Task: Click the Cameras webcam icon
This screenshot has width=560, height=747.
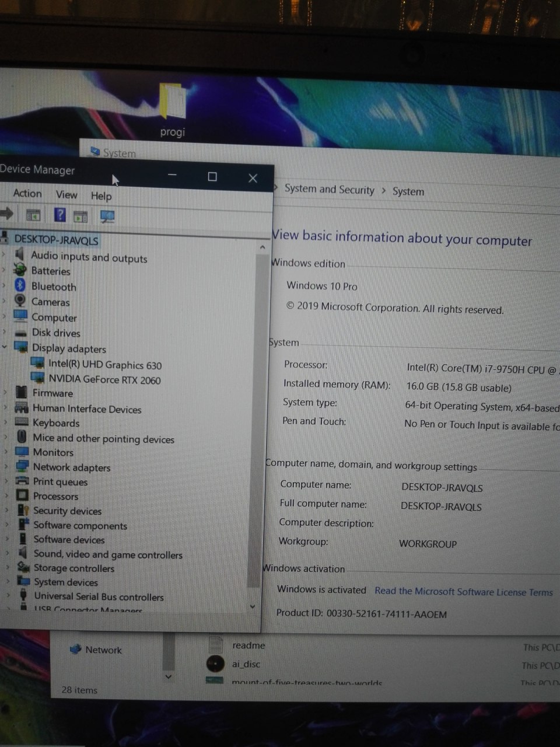Action: [x=20, y=300]
